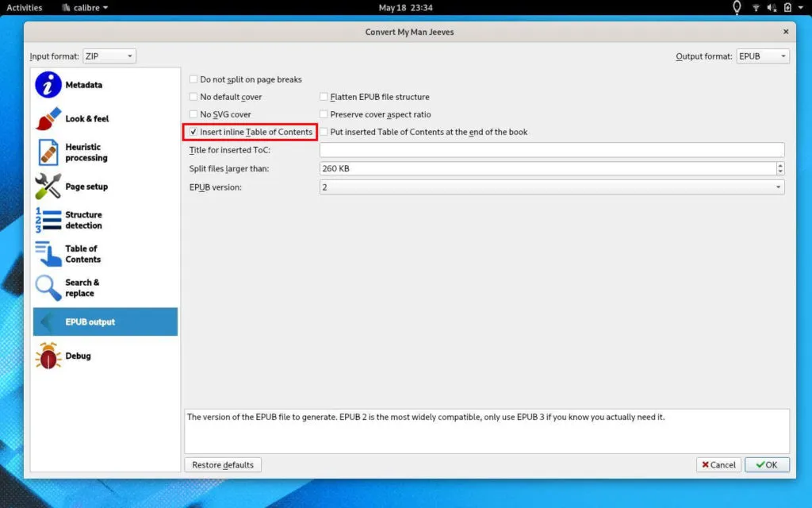
Task: Select the Table of Contents icon
Action: pyautogui.click(x=48, y=254)
